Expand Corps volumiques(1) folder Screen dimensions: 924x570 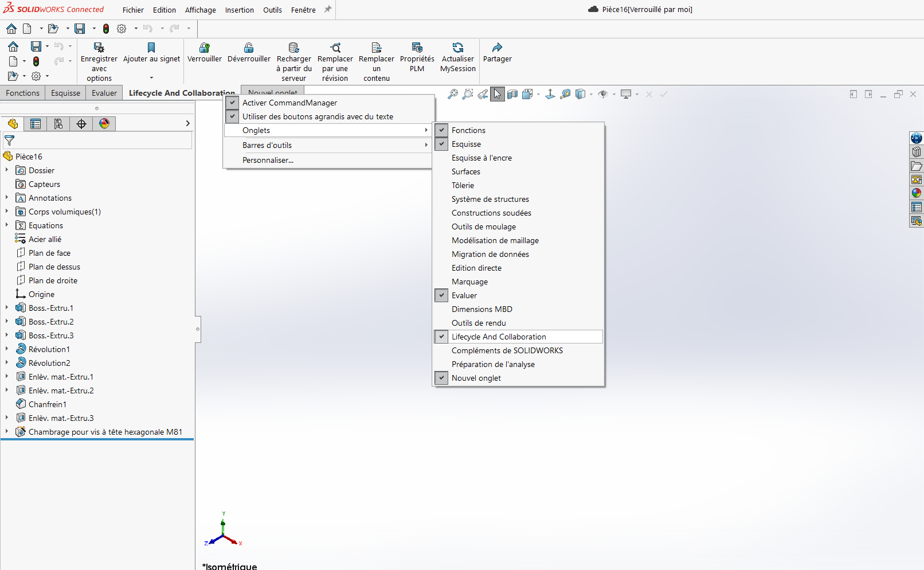(x=7, y=212)
